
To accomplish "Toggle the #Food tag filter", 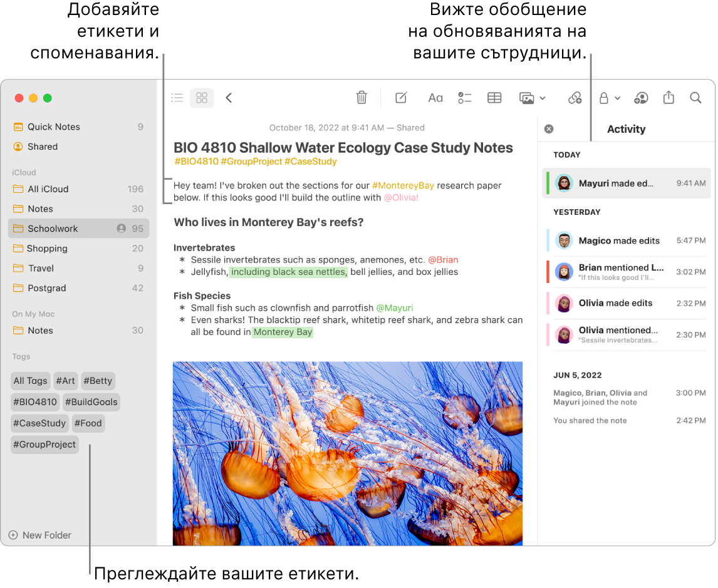I will click(x=88, y=423).
